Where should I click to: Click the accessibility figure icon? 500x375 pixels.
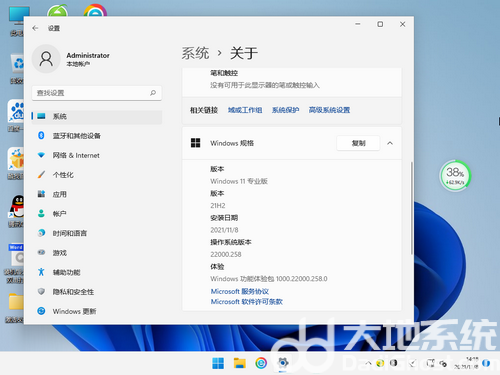[41, 272]
